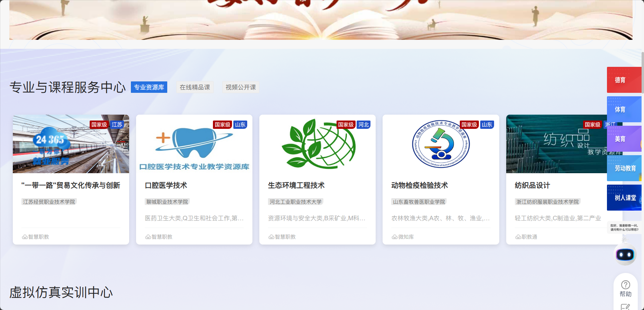Switch to the 在线精品课 tab
Viewport: 644px width, 310px height.
[195, 87]
